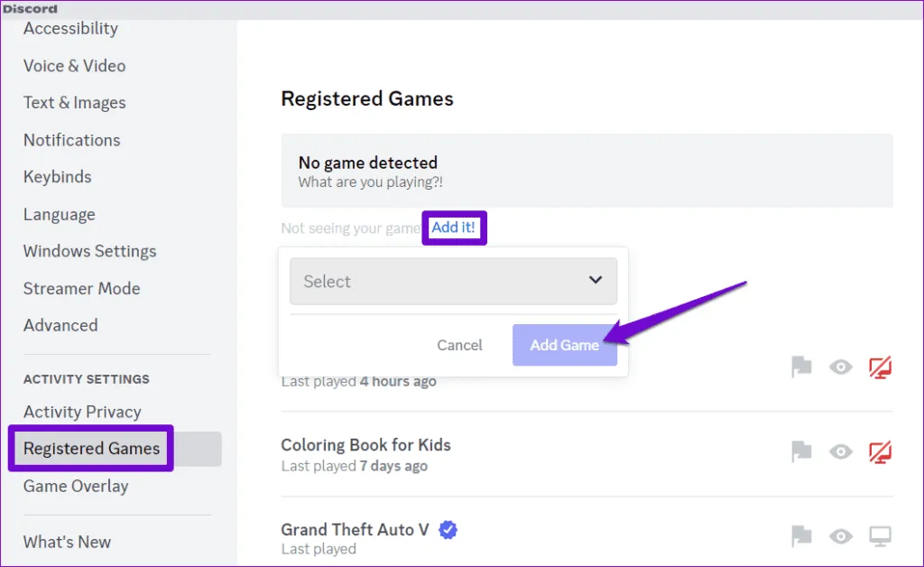Select Game Overlay in the sidebar
The height and width of the screenshot is (567, 924).
pyautogui.click(x=76, y=486)
